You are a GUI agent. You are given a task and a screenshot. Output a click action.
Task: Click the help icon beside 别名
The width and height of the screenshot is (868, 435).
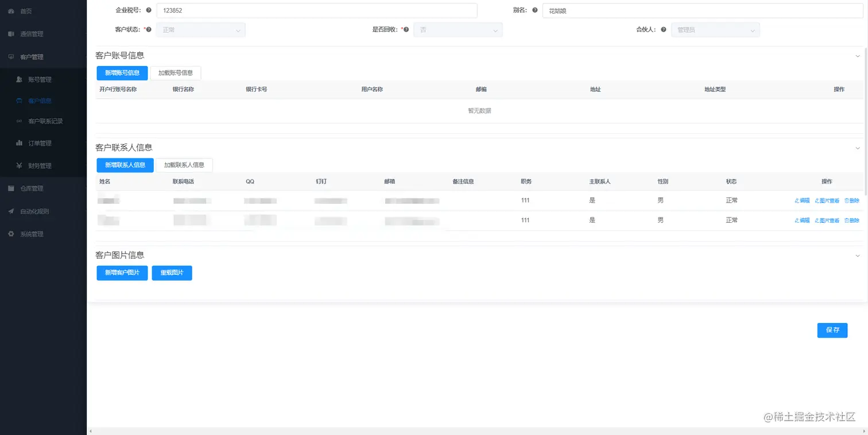coord(535,10)
